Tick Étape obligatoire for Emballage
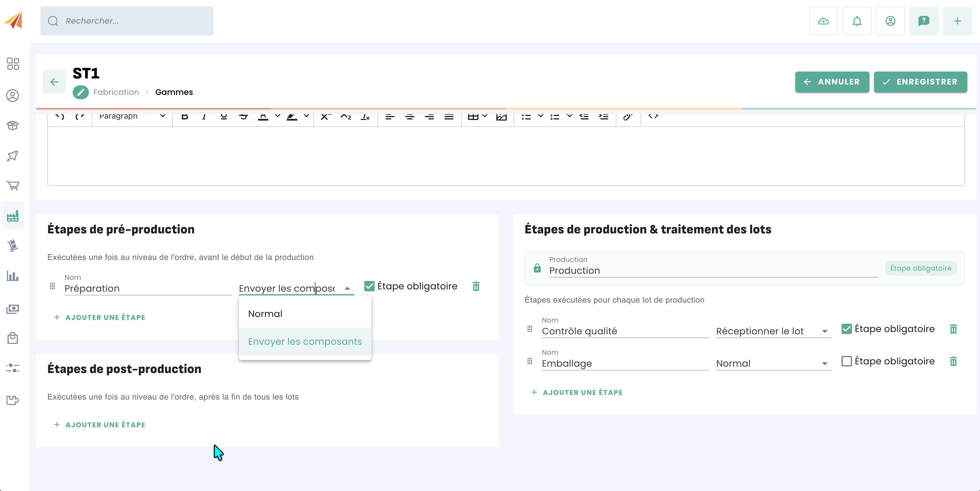This screenshot has height=491, width=980. (846, 361)
